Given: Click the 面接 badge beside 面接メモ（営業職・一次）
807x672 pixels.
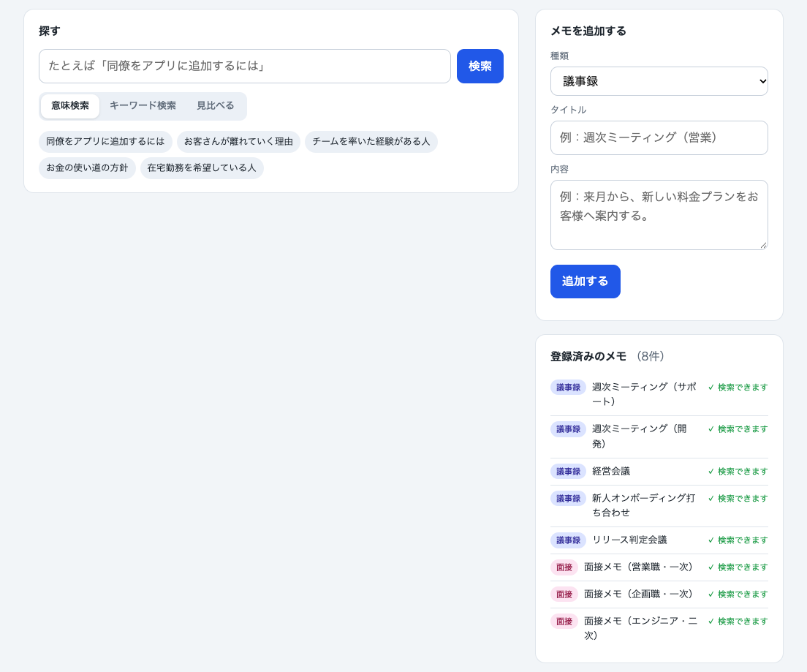Looking at the screenshot, I should [564, 567].
